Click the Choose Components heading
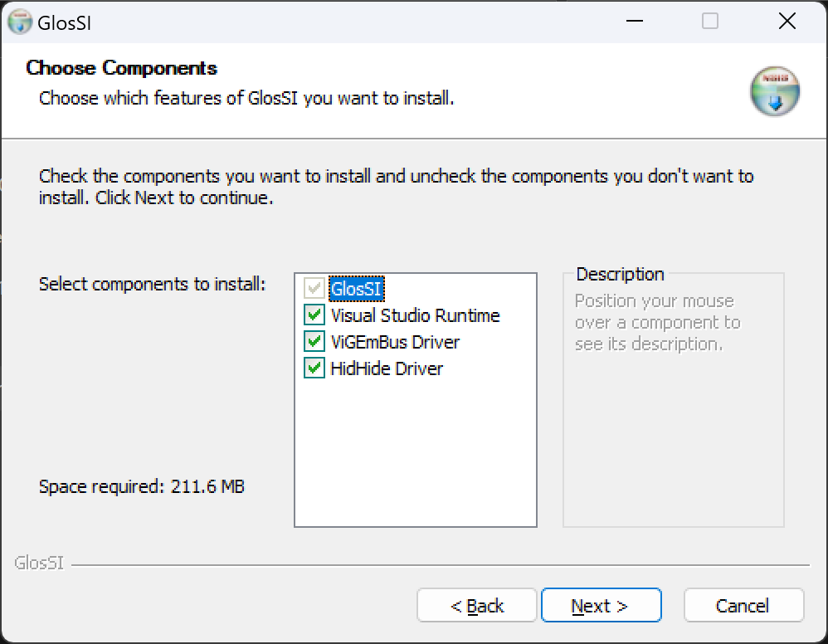 (121, 68)
